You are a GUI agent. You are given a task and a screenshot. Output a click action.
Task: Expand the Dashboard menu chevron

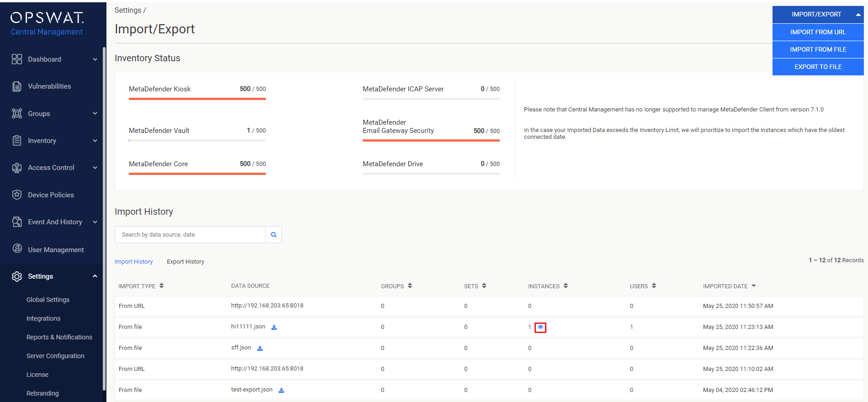point(95,59)
